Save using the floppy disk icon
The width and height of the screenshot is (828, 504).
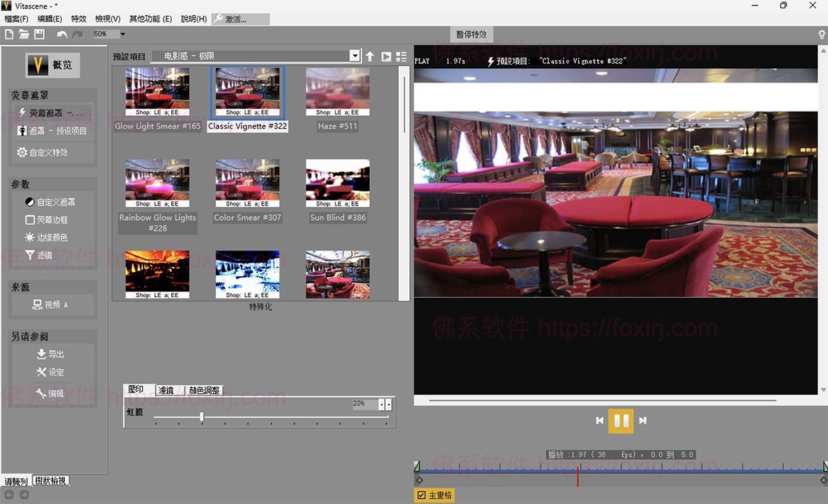(x=39, y=34)
